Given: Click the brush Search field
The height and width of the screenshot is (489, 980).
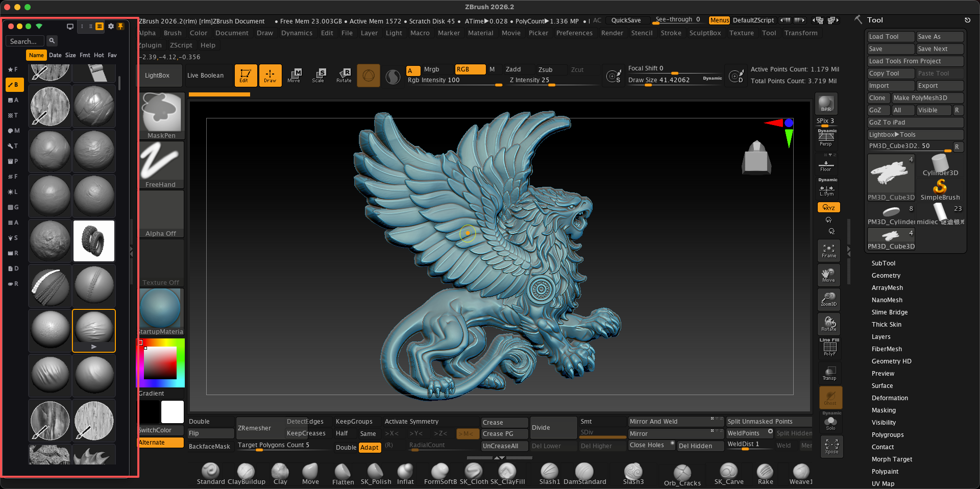Looking at the screenshot, I should coord(25,41).
